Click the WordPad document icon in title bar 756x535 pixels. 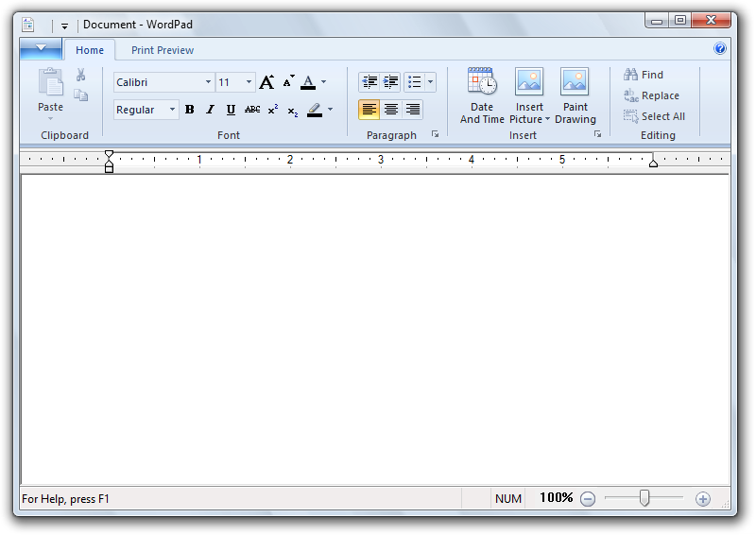(x=28, y=25)
